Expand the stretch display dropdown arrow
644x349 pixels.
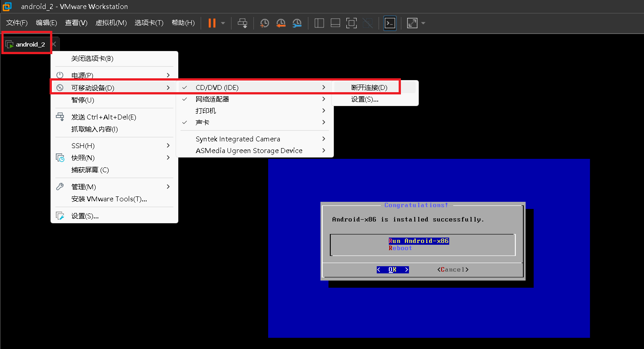pos(423,23)
